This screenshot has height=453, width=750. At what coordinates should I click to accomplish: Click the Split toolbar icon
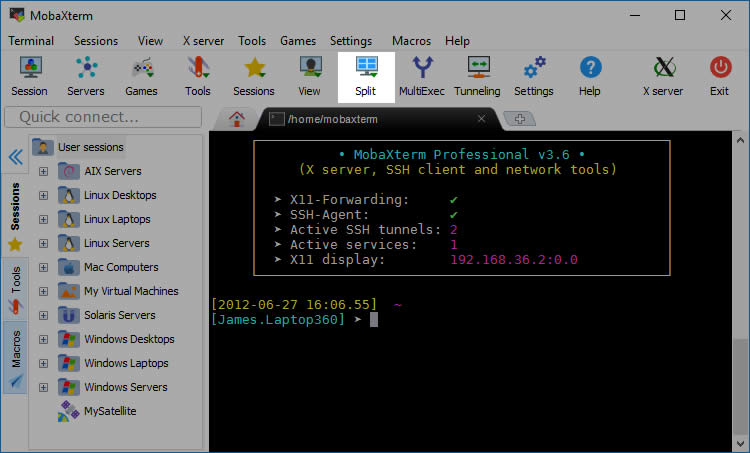pyautogui.click(x=365, y=75)
